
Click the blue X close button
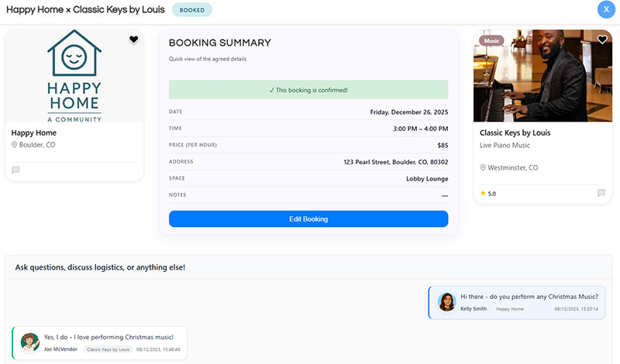point(605,9)
